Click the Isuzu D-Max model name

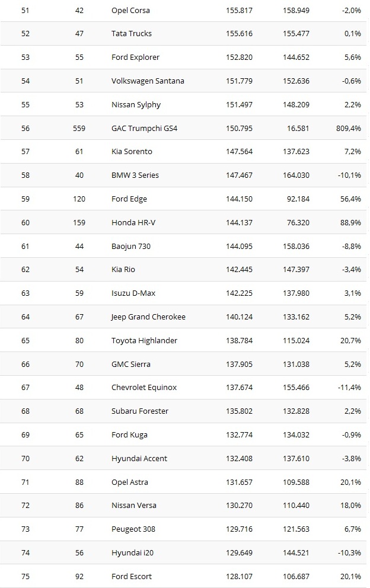[x=134, y=293]
